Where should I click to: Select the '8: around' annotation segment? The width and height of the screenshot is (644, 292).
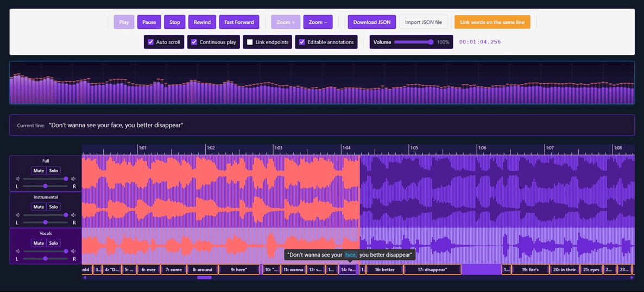[202, 270]
